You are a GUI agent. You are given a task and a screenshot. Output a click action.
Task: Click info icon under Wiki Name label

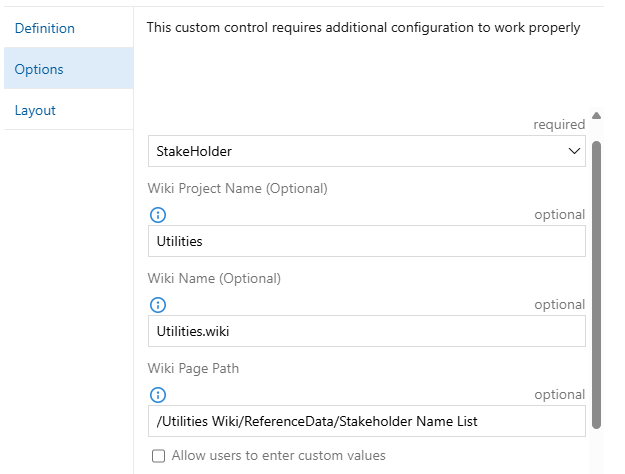tap(157, 304)
